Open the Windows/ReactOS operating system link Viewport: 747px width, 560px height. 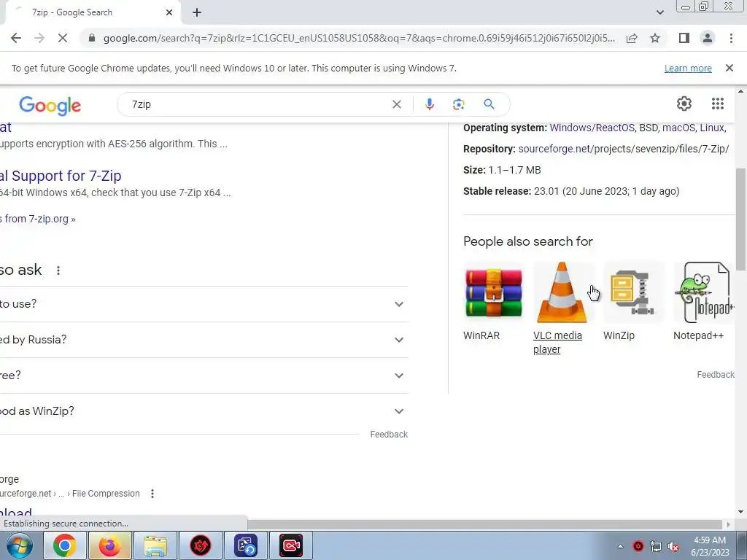tap(592, 128)
